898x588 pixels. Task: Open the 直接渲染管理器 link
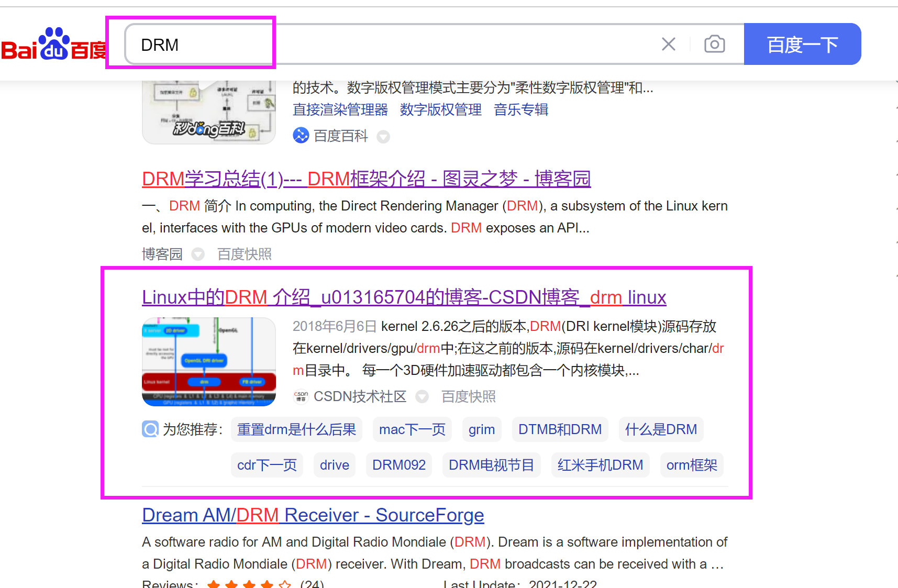coord(340,109)
